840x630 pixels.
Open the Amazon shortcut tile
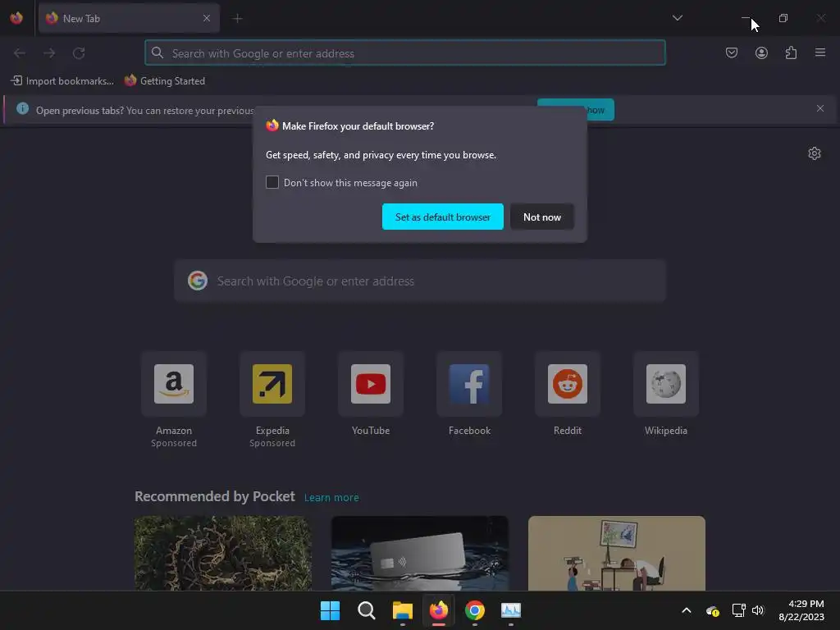coord(174,384)
